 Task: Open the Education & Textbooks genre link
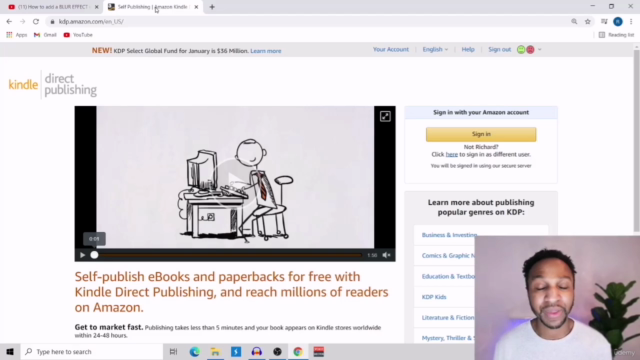(x=448, y=276)
